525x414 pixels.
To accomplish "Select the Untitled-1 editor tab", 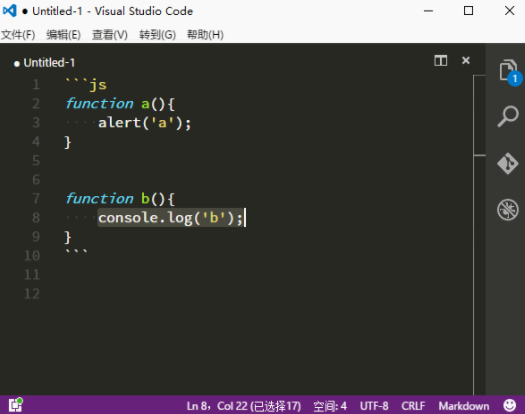I will [x=45, y=63].
